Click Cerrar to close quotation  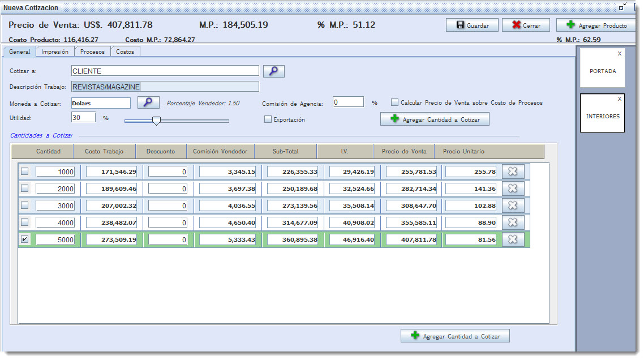(526, 25)
